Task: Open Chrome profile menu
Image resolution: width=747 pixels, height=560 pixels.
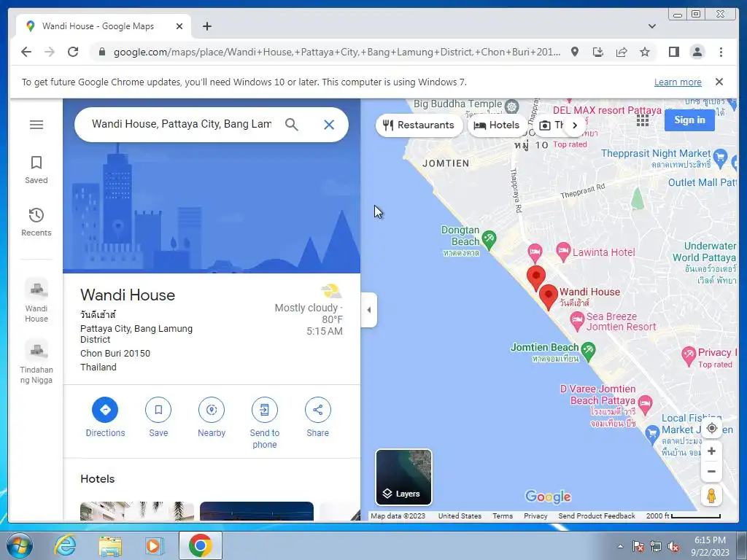Action: [x=697, y=52]
